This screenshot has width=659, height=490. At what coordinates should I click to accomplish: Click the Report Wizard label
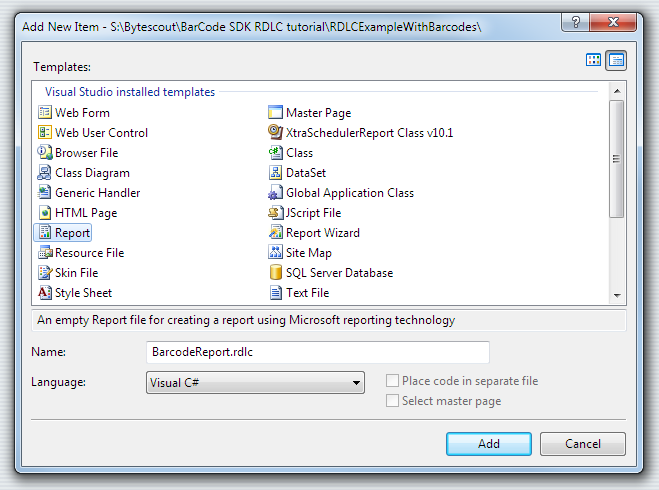point(323,233)
